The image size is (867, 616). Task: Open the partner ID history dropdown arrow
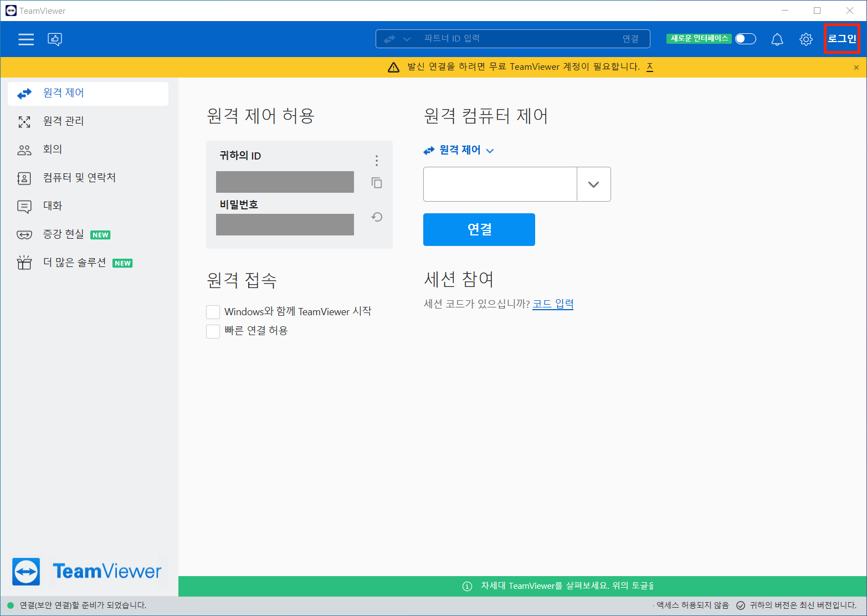[593, 184]
